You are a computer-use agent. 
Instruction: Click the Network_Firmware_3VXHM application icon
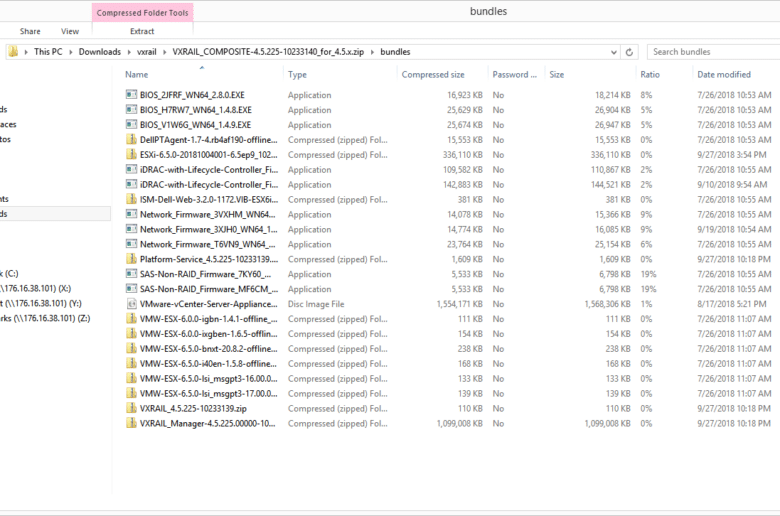(x=131, y=214)
